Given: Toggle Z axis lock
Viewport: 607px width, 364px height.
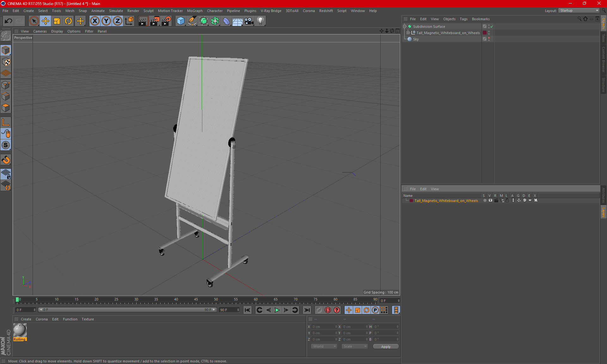Looking at the screenshot, I should [118, 21].
